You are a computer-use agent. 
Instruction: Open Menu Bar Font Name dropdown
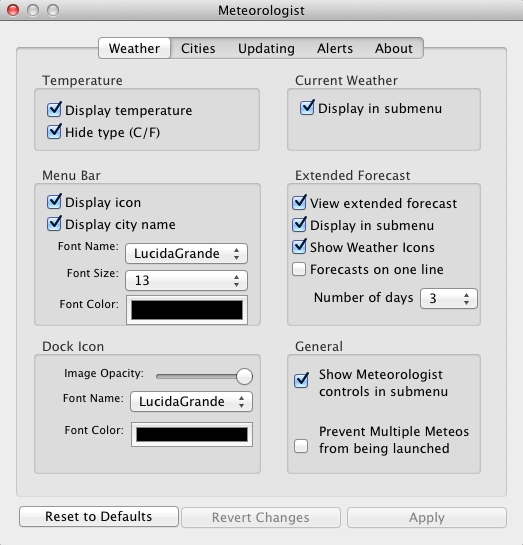coord(186,253)
